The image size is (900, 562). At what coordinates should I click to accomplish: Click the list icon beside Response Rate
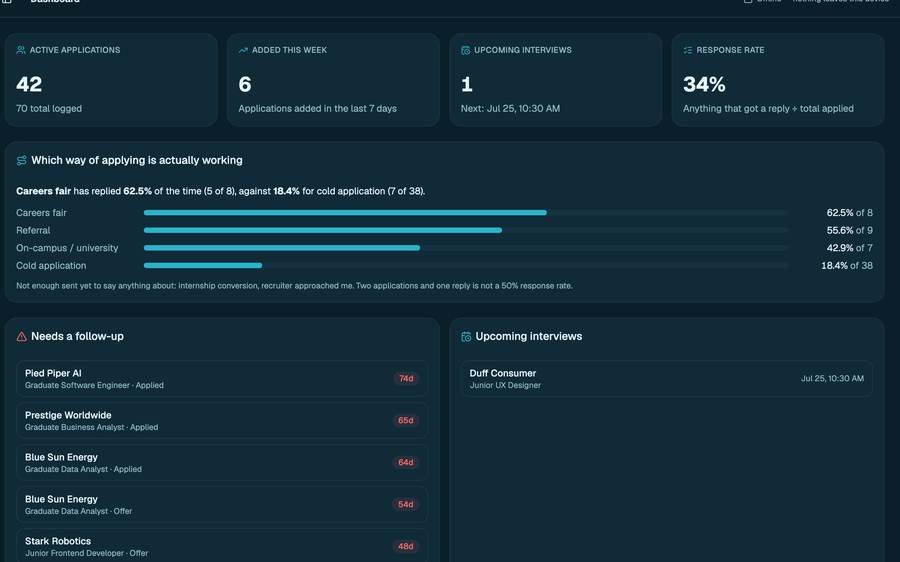688,50
